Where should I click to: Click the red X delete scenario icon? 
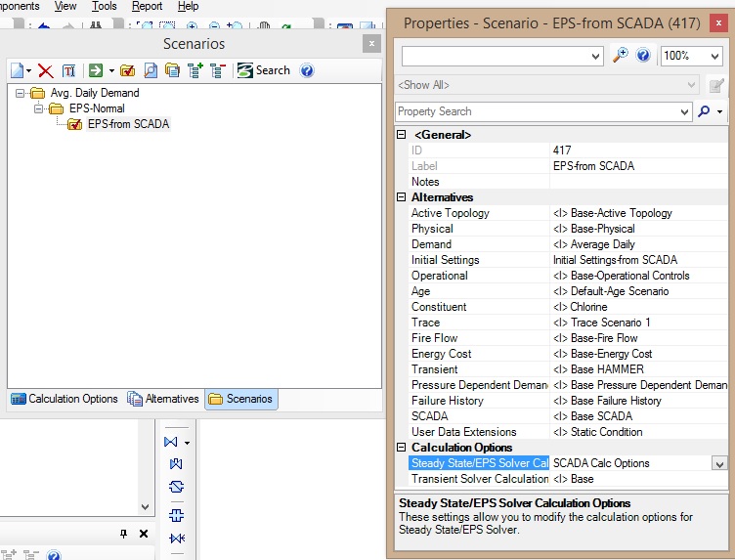click(46, 70)
